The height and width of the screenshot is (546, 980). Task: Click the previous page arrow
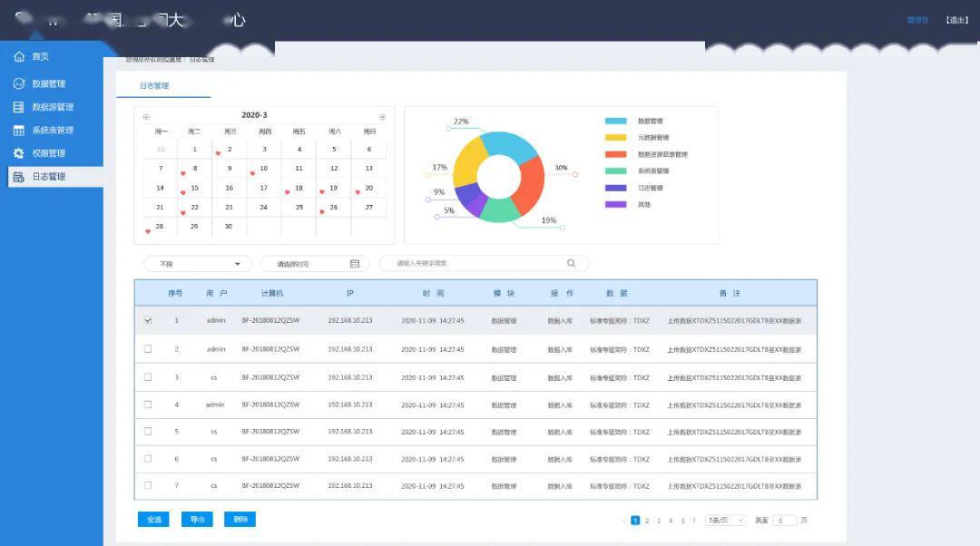[x=623, y=521]
